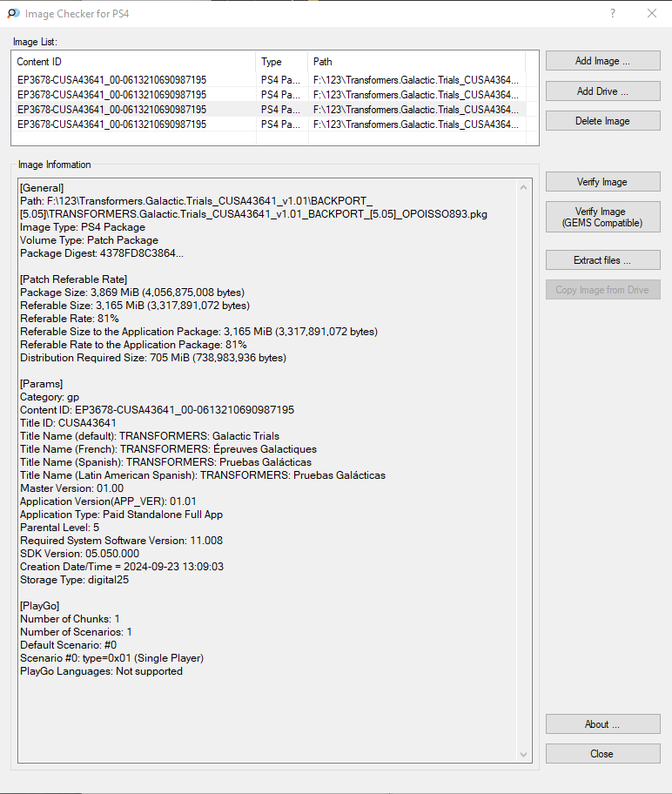672x794 pixels.
Task: Sort by the Path column header
Action: point(416,62)
